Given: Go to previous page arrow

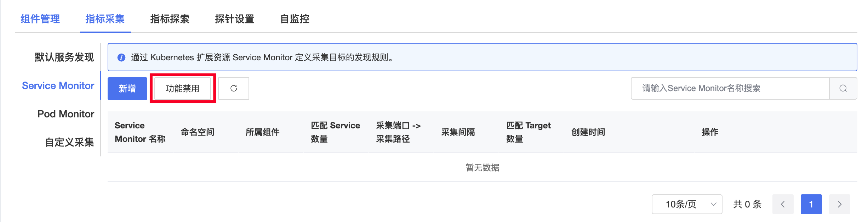Looking at the screenshot, I should pyautogui.click(x=783, y=204).
